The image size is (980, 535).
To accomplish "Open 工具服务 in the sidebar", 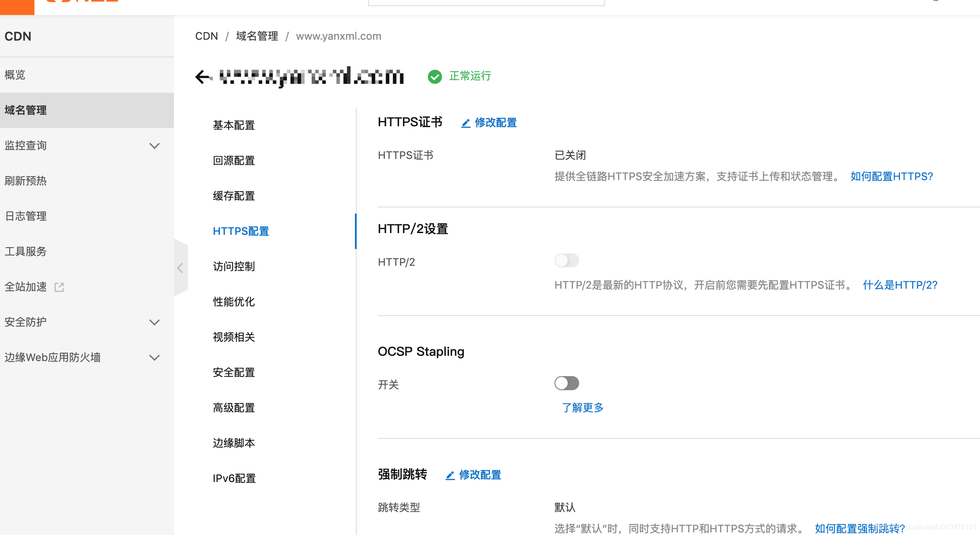I will click(87, 252).
